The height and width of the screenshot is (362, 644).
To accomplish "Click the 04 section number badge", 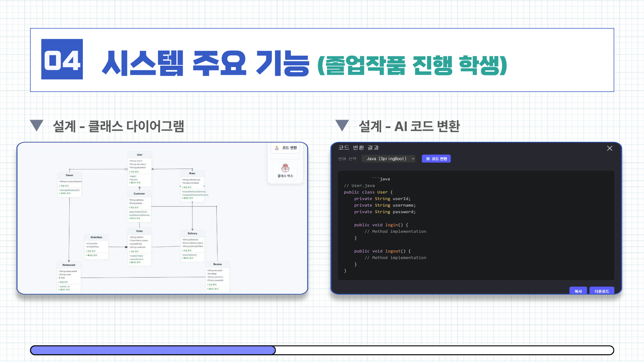I will click(62, 59).
